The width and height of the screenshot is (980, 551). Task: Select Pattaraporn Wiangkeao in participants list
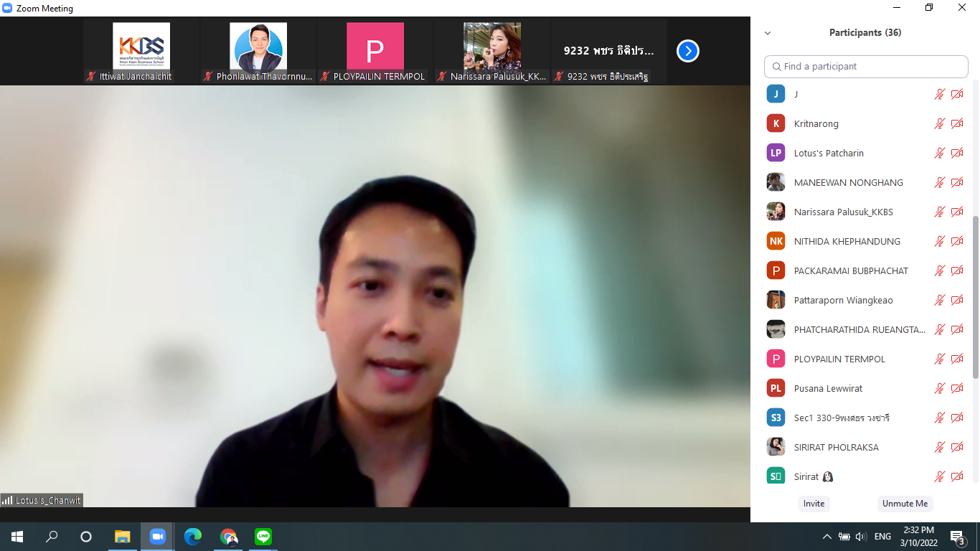click(864, 300)
